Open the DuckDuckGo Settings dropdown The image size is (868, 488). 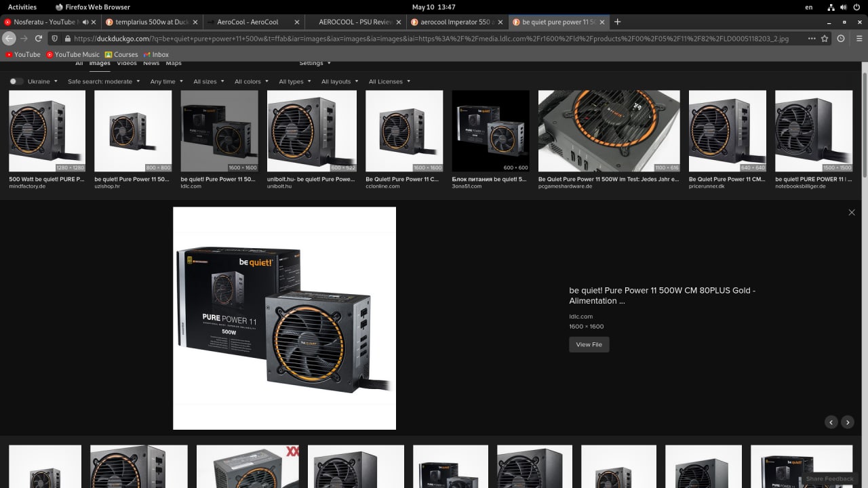point(315,63)
